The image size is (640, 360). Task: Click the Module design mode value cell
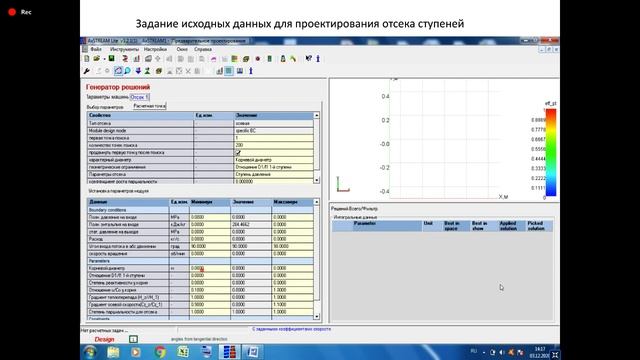(x=274, y=131)
